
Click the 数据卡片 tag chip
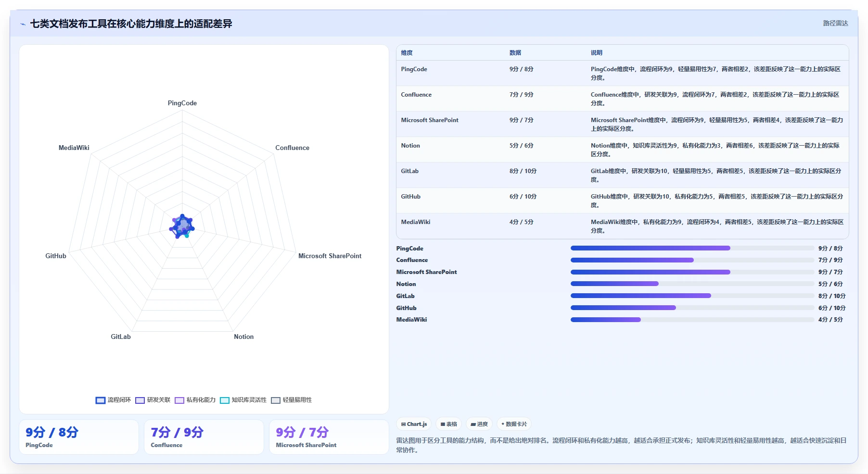tap(514, 424)
